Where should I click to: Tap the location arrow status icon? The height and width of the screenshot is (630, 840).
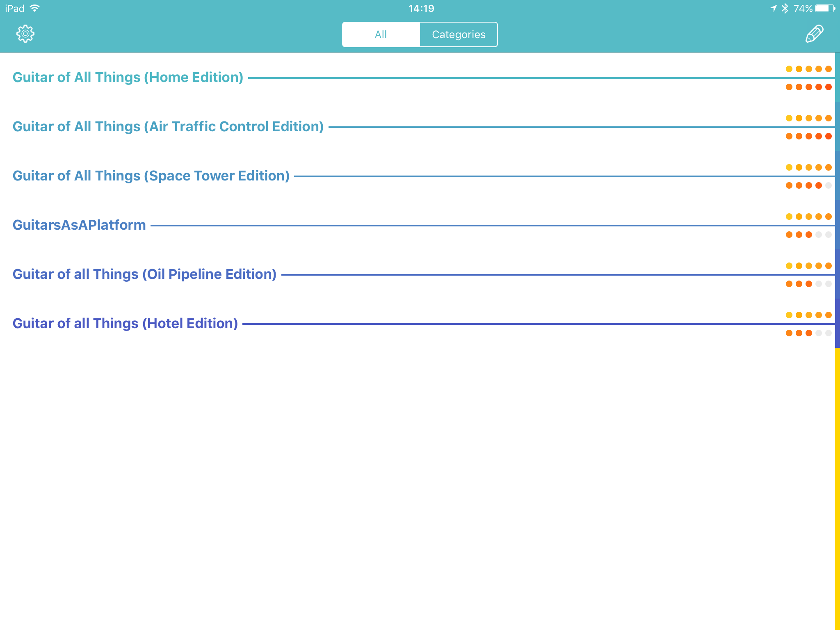tap(773, 8)
